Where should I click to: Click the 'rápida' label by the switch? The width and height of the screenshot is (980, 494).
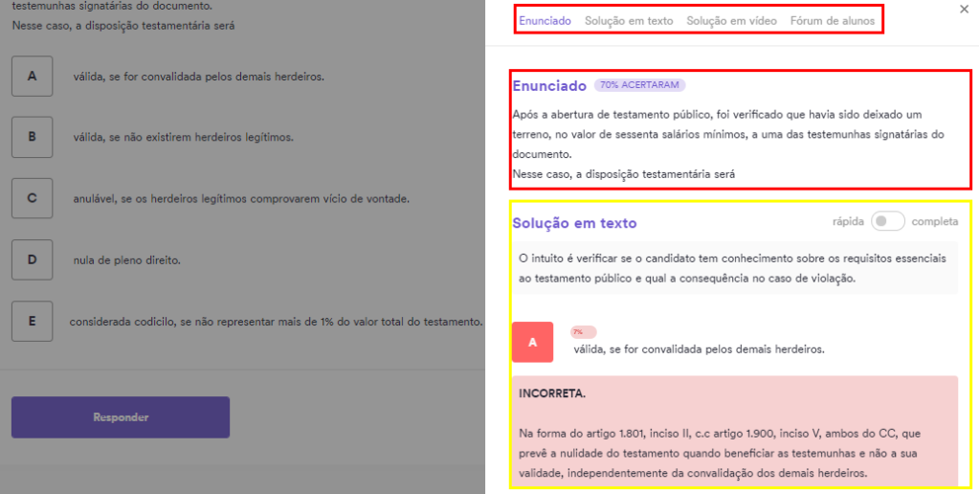848,221
